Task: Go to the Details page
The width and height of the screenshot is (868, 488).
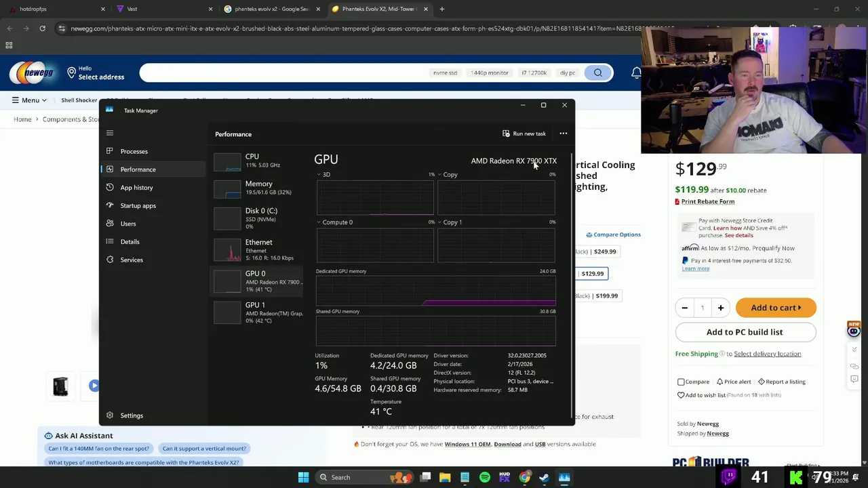Action: [130, 241]
